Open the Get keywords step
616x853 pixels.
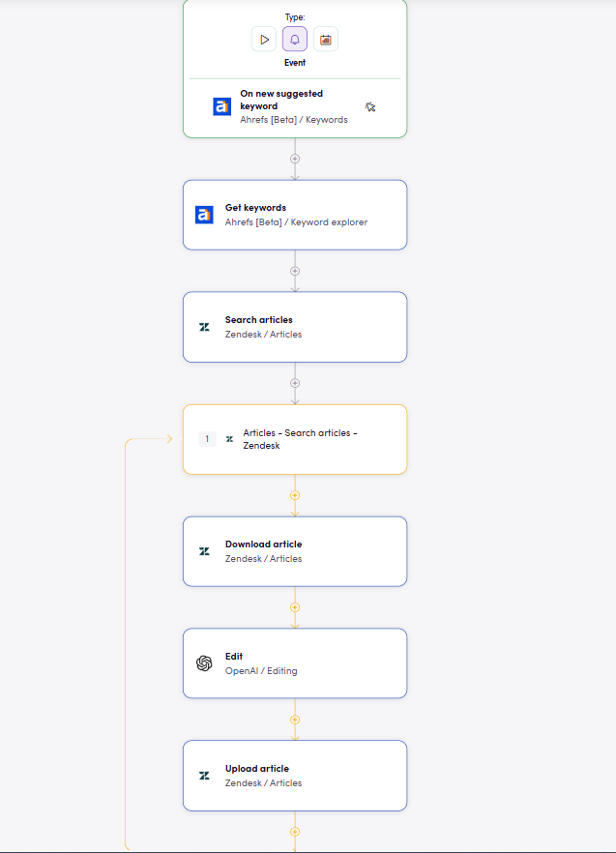coord(295,215)
